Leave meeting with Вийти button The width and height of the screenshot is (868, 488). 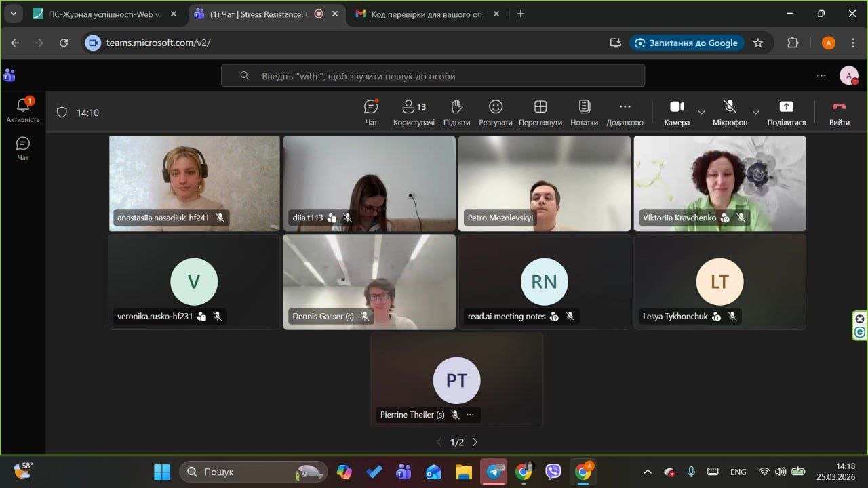tap(839, 113)
